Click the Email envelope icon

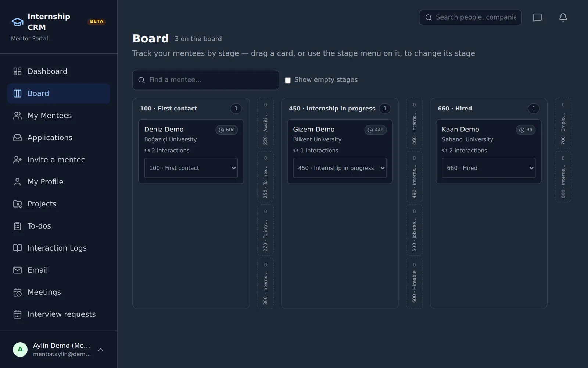[x=17, y=270]
